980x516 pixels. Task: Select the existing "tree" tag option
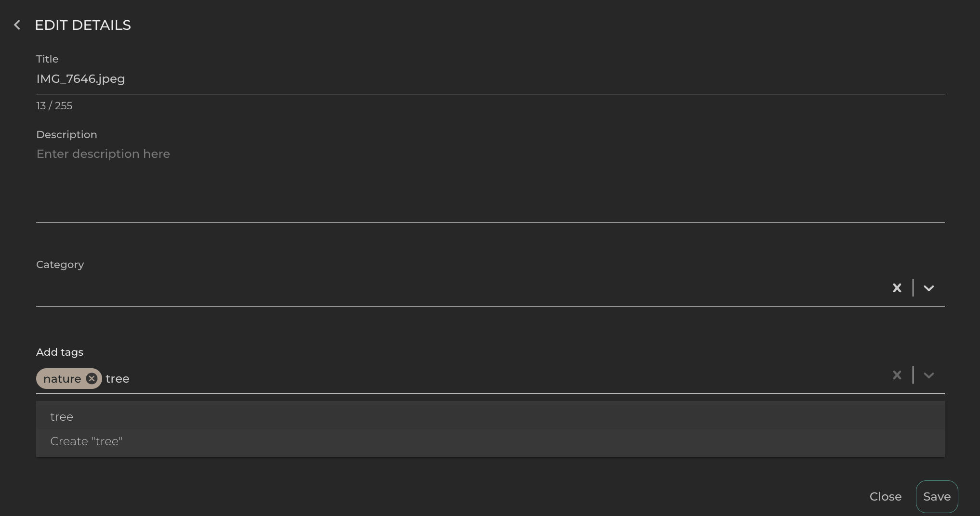[x=62, y=417]
